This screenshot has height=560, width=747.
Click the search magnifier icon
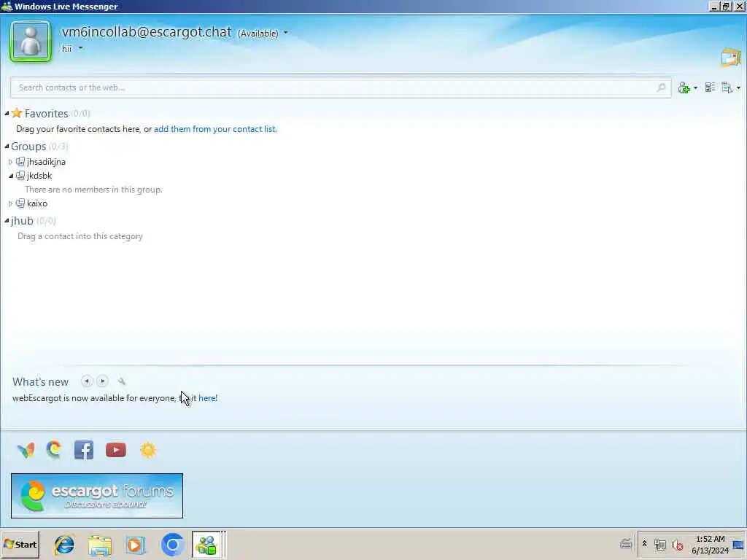click(661, 87)
